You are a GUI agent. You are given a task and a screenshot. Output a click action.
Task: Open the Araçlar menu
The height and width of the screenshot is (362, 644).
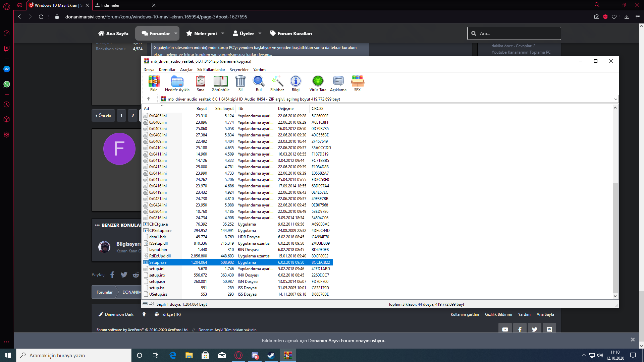point(186,70)
